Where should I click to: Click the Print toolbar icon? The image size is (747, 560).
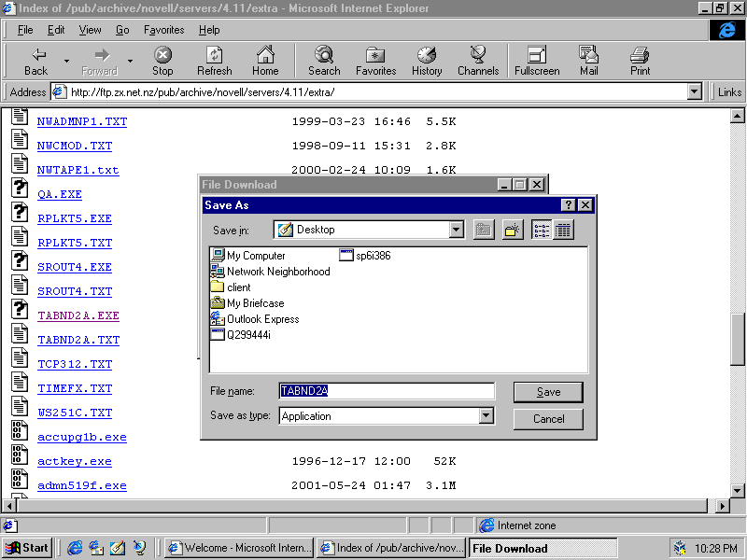[x=640, y=61]
